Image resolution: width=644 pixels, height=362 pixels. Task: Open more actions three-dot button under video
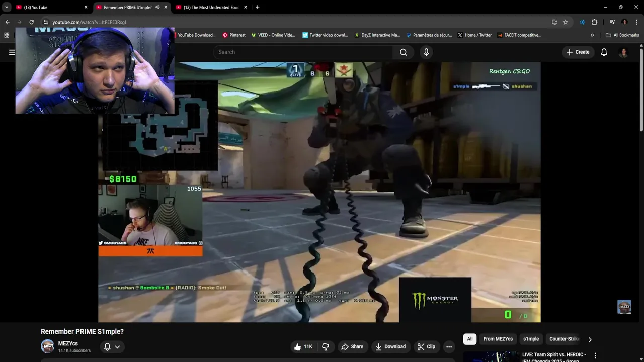(449, 347)
